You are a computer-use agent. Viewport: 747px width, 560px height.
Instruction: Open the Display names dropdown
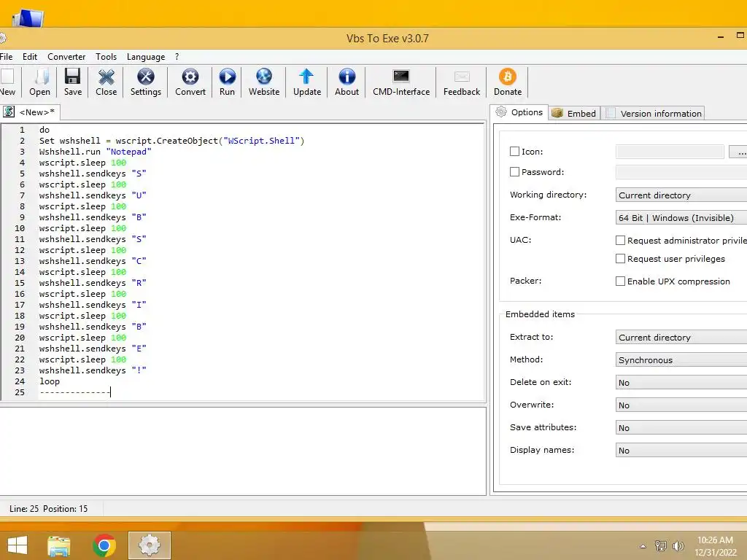click(681, 451)
